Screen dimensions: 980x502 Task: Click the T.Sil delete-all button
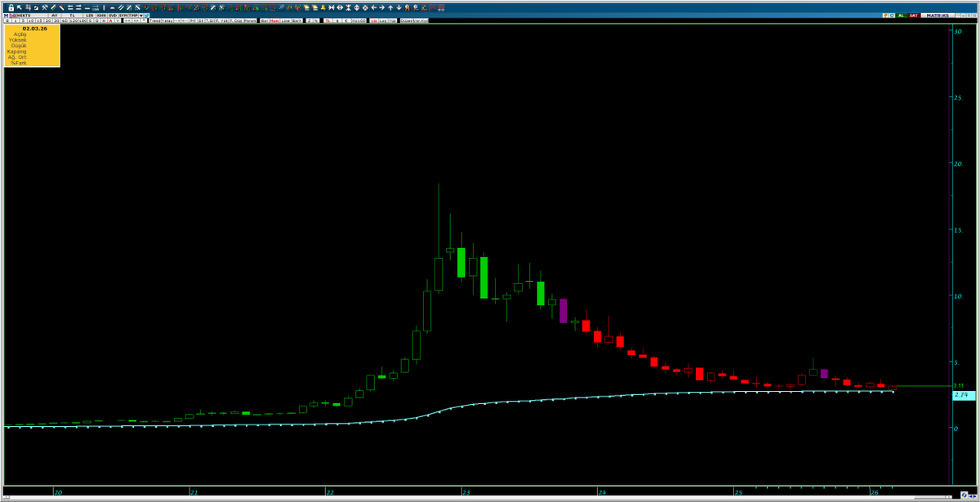[x=209, y=20]
